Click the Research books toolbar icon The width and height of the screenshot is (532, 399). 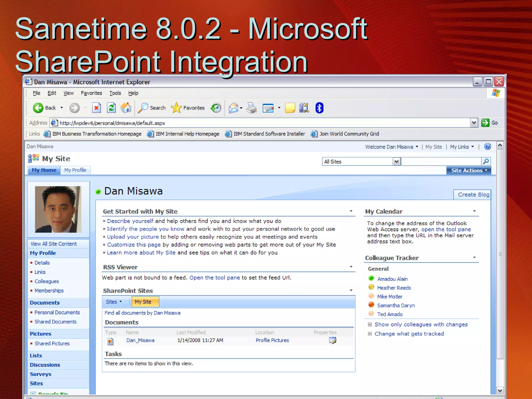tap(304, 108)
